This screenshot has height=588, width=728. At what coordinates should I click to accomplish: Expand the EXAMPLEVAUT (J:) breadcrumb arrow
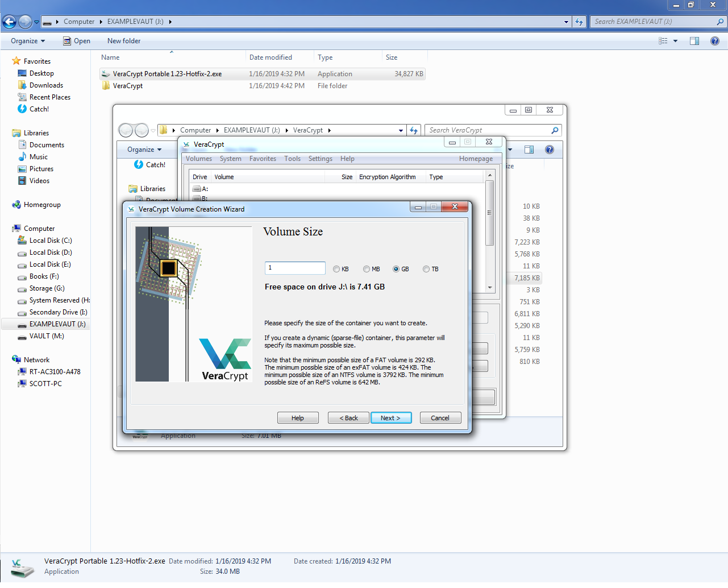[x=170, y=22]
